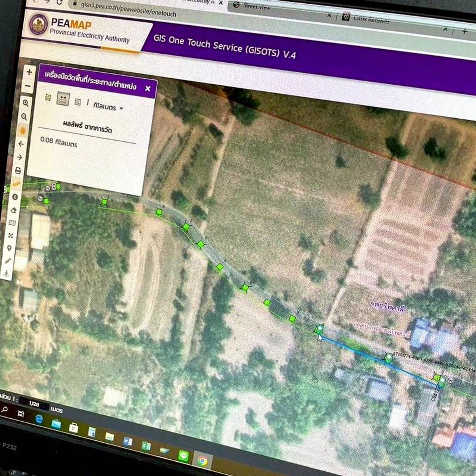The image size is (476, 476).
Task: Switch to the Citrix Receiver tab
Action: pos(369,18)
